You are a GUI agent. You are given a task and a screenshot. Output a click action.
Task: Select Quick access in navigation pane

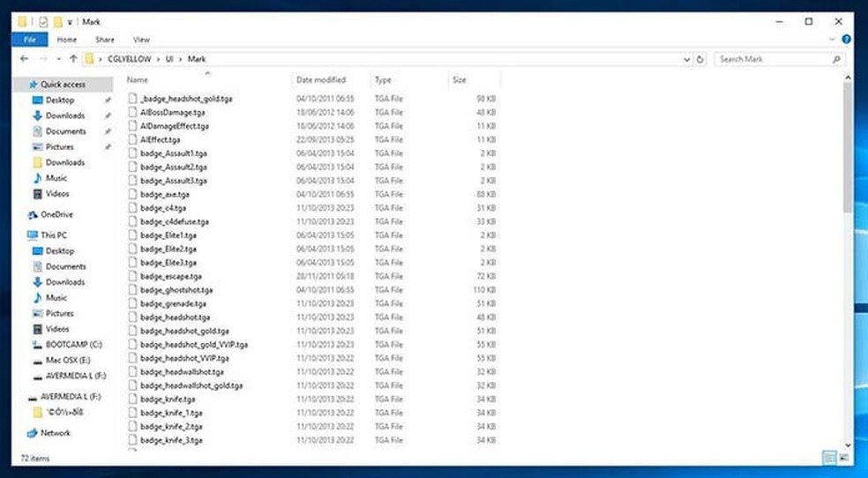64,85
